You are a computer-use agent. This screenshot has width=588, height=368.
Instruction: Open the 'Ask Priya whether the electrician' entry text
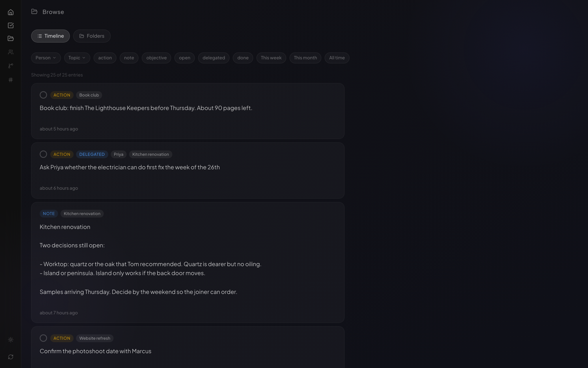click(130, 167)
